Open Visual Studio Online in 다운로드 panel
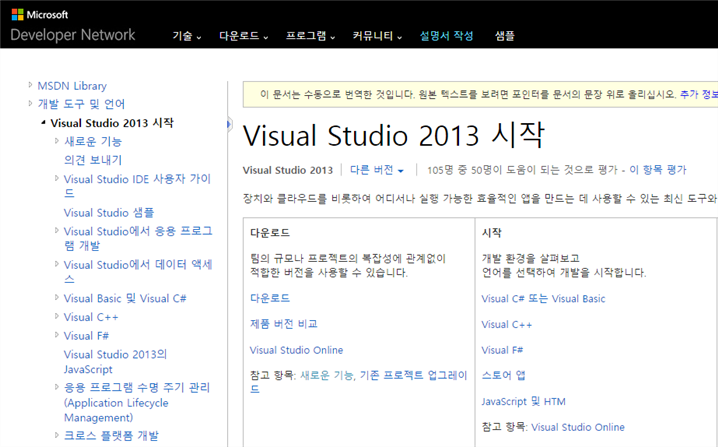 [296, 350]
